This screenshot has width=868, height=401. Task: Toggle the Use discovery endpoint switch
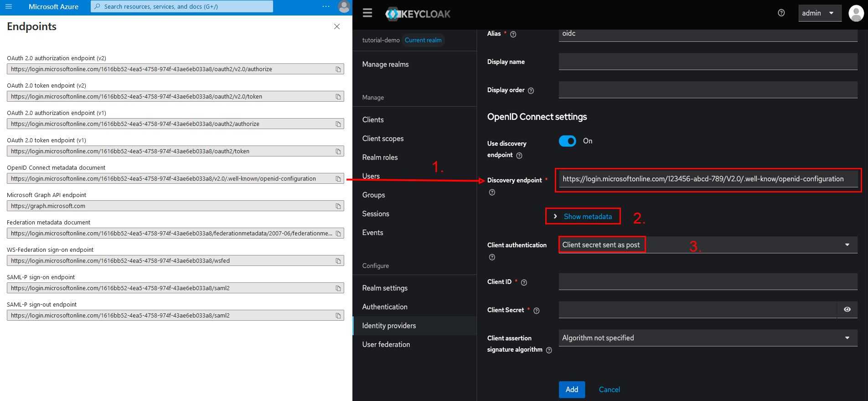pyautogui.click(x=568, y=141)
